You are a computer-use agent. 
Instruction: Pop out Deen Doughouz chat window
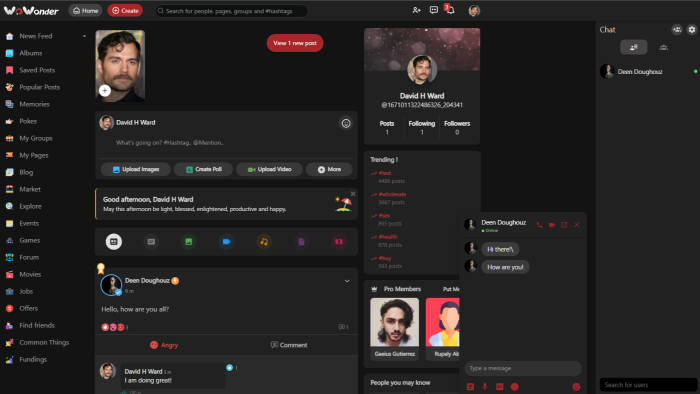(x=564, y=225)
